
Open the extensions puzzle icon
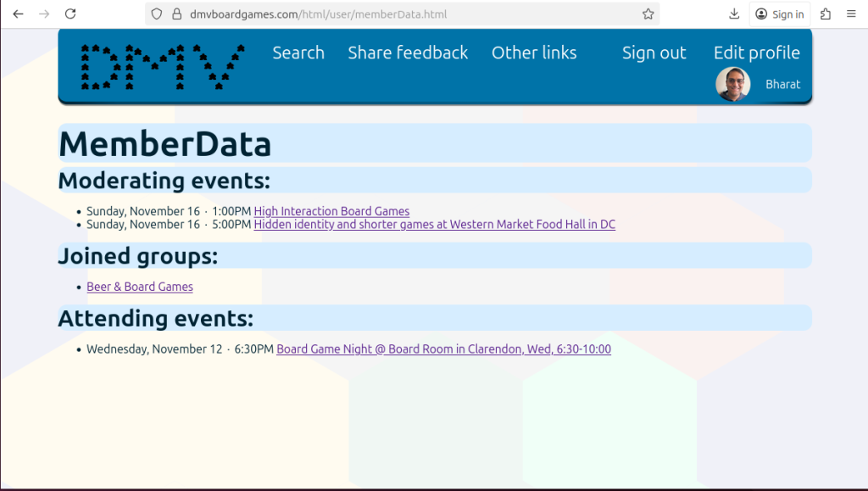[826, 14]
